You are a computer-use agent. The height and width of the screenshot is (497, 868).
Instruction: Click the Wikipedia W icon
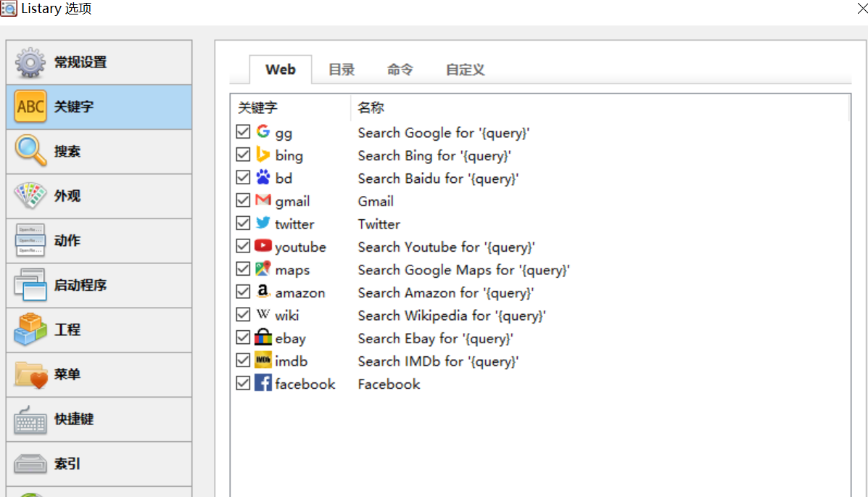263,314
